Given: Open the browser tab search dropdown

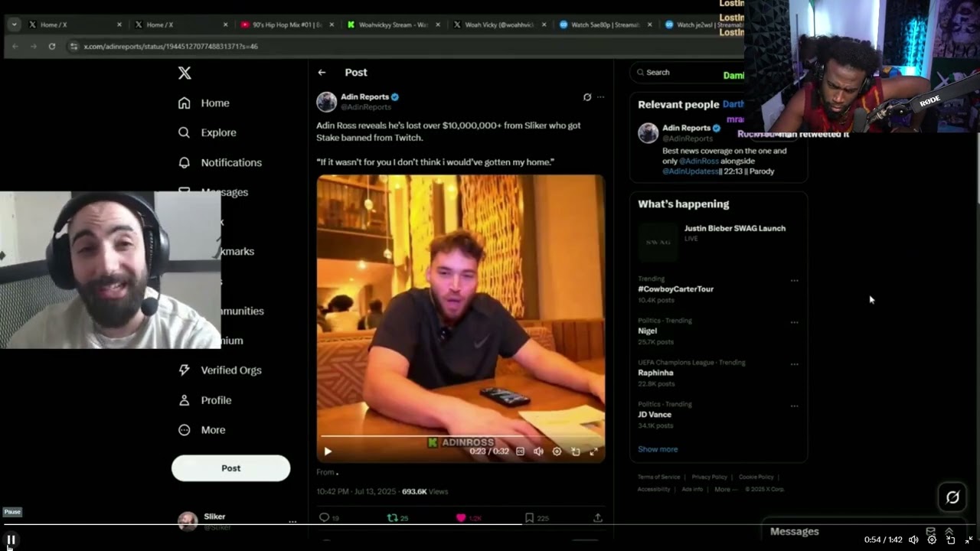Looking at the screenshot, I should point(14,24).
